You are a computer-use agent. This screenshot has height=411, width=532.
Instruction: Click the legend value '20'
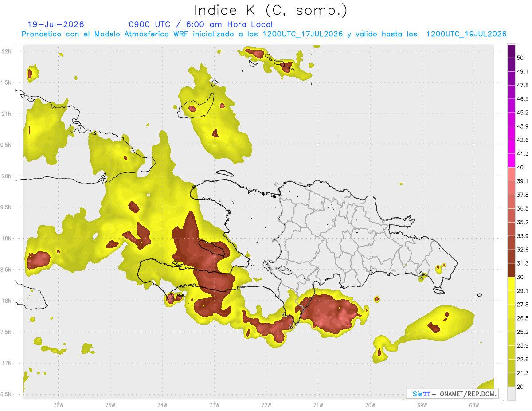click(x=520, y=387)
